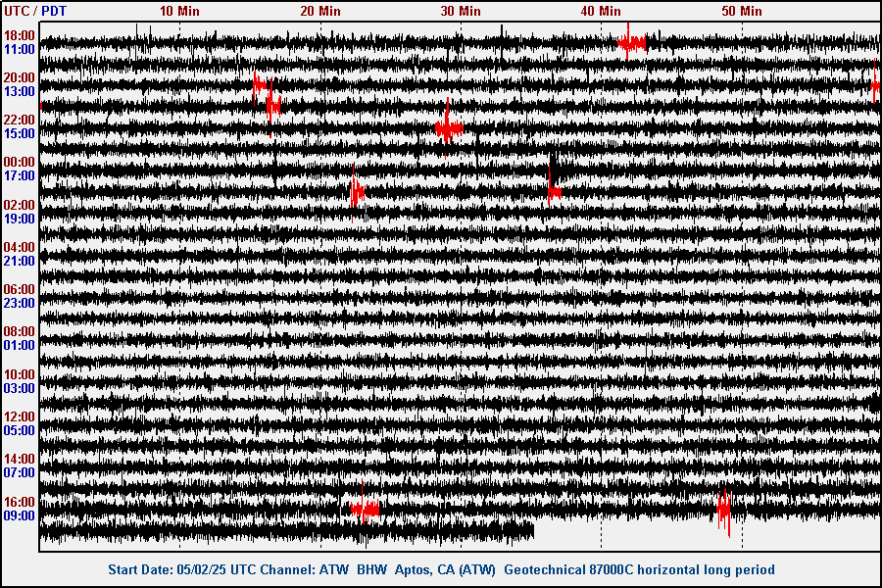Select the 08:00 UTC time label
The height and width of the screenshot is (588, 882).
[20, 331]
